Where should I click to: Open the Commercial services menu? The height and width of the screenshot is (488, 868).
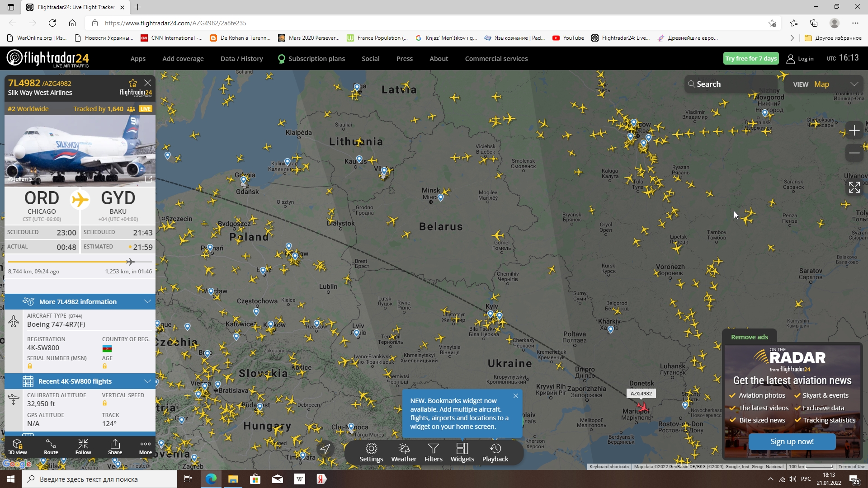pos(496,59)
